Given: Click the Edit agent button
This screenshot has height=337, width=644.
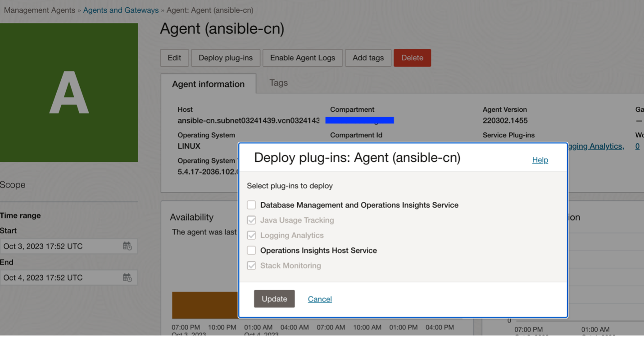Looking at the screenshot, I should (x=174, y=58).
